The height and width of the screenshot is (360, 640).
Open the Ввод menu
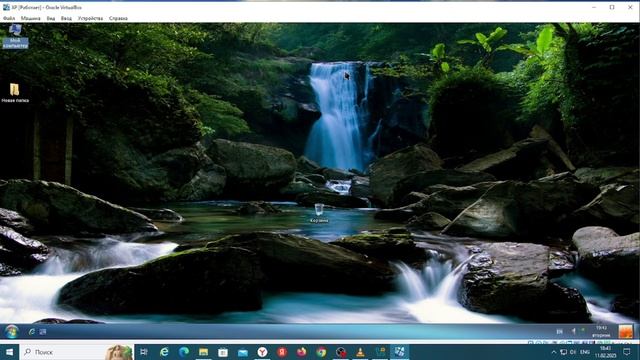click(x=66, y=18)
